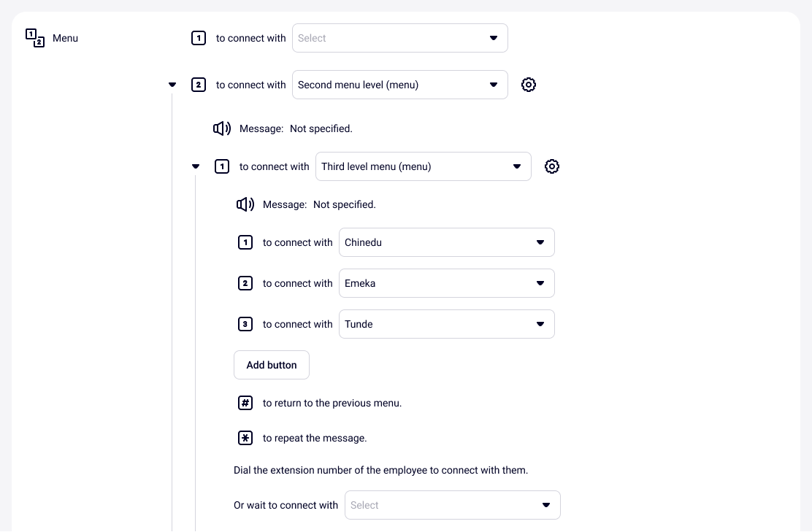Open the Chinedu connection dropdown
Screen dimensions: 812x532
click(x=446, y=242)
